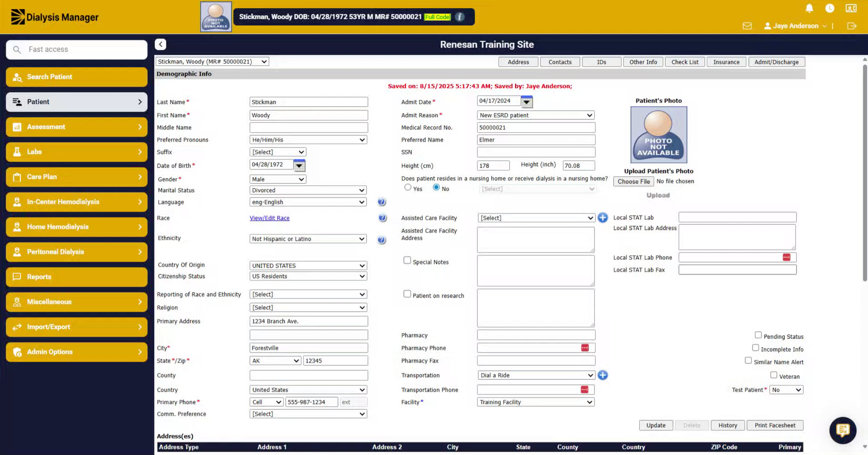Image resolution: width=868 pixels, height=455 pixels.
Task: Click the help icon next to Race
Action: pyautogui.click(x=382, y=218)
